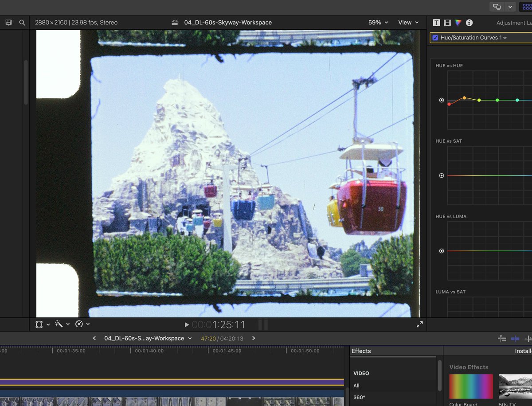This screenshot has width=532, height=406.
Task: Click the 00:01:45:00 timeline ruler mark
Action: [x=226, y=351]
